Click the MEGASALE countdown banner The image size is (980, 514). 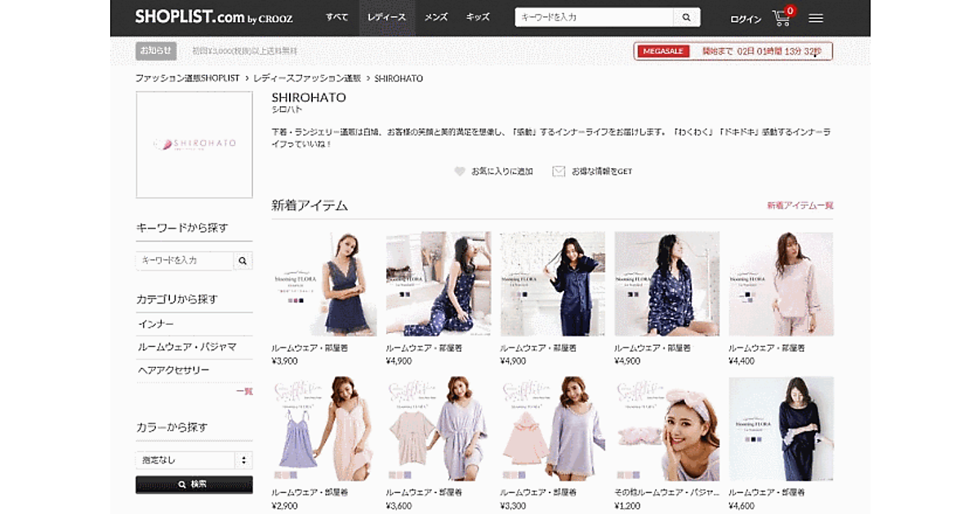[x=733, y=51]
